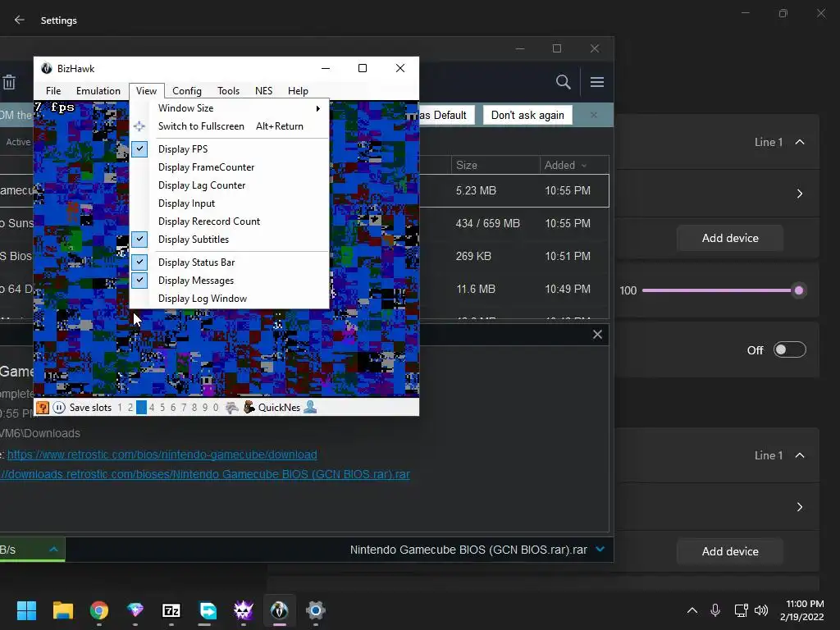
Task: Enable Display Lag Counter
Action: click(x=230, y=185)
